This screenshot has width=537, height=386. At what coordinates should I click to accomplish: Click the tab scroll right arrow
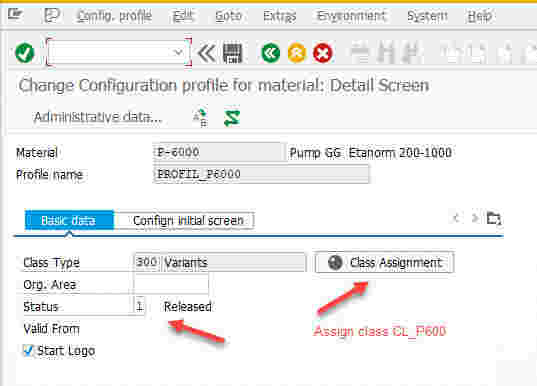475,218
